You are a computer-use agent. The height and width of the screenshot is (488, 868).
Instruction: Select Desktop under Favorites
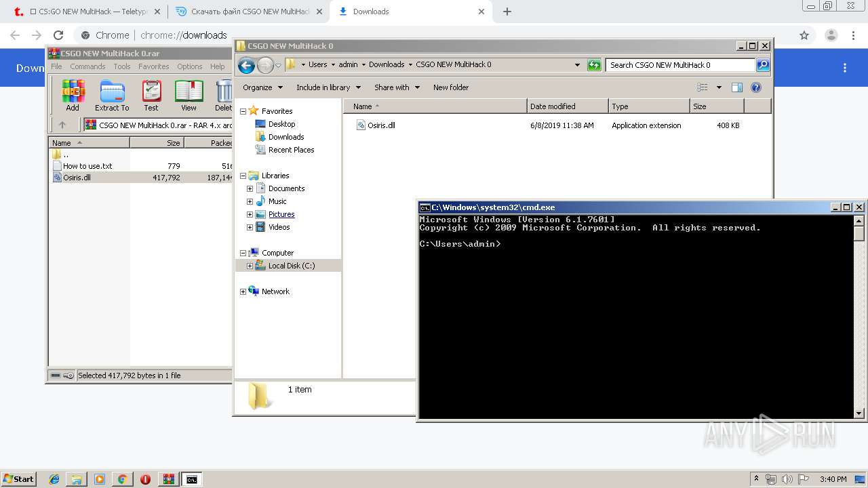click(281, 124)
